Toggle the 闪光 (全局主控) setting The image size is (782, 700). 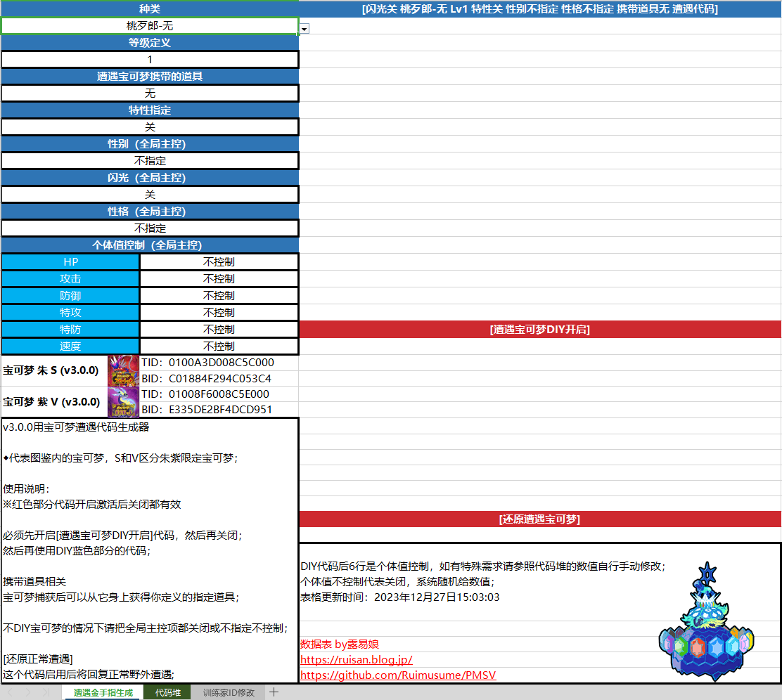(149, 194)
